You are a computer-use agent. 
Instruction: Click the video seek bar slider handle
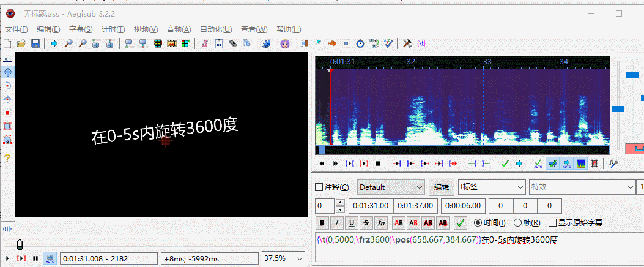tap(20, 244)
